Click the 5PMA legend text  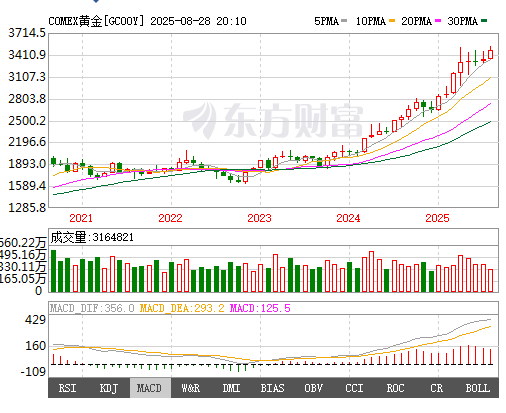coord(326,21)
